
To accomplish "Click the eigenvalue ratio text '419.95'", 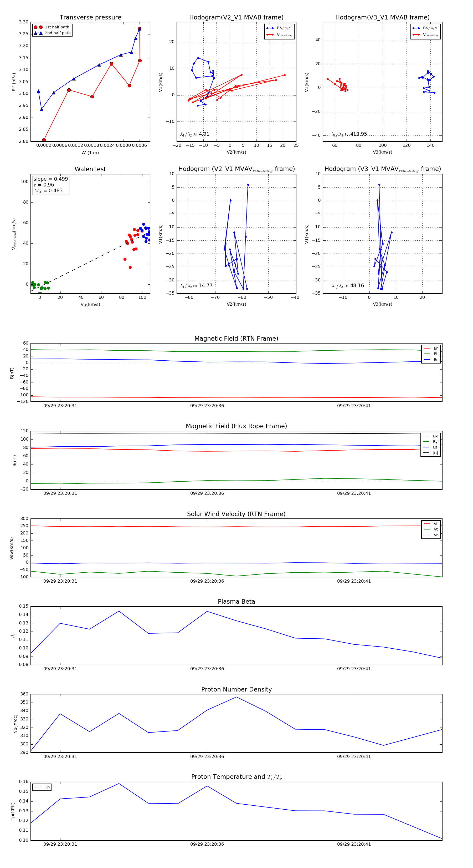I will coord(358,134).
